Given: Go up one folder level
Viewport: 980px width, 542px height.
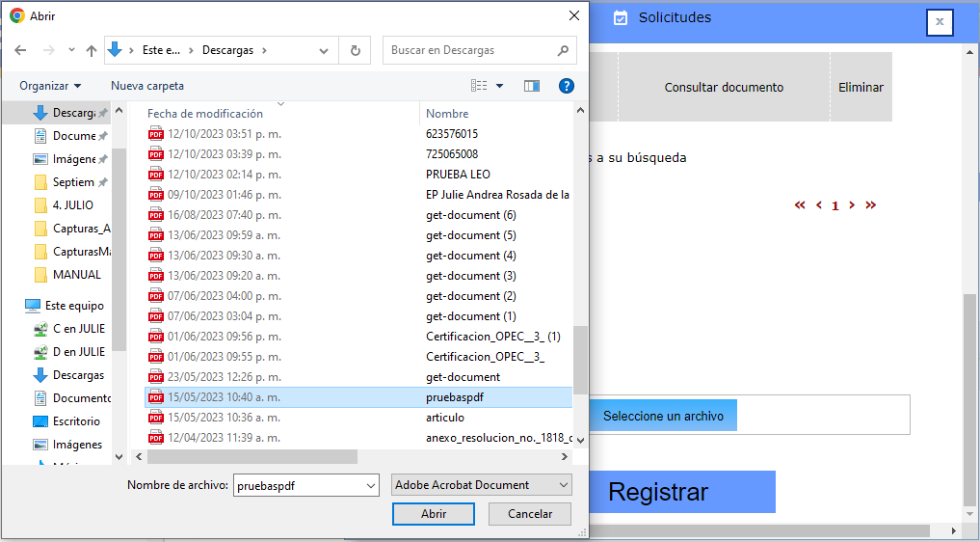Looking at the screenshot, I should coord(92,50).
